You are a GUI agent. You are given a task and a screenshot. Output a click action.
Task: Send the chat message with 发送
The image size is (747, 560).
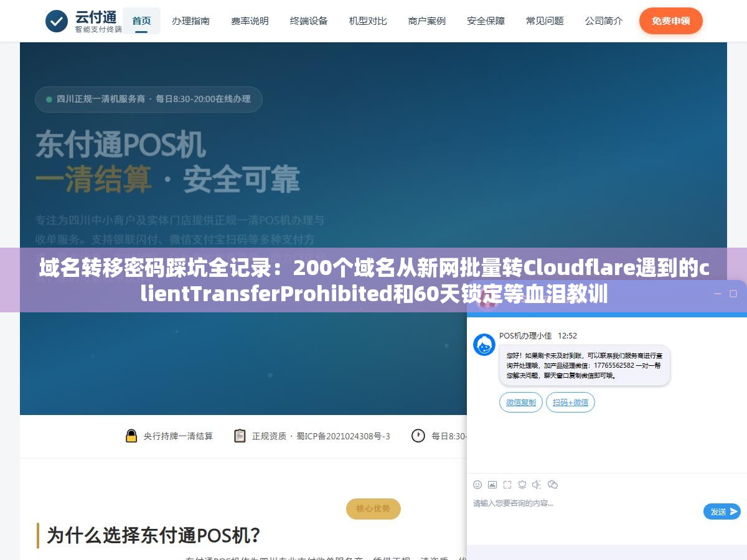tap(722, 511)
